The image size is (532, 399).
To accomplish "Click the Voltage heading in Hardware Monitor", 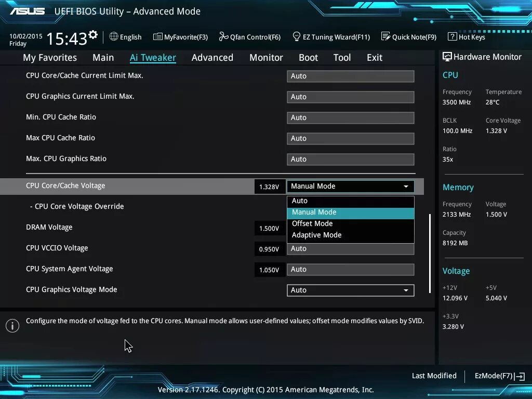I will [x=456, y=271].
